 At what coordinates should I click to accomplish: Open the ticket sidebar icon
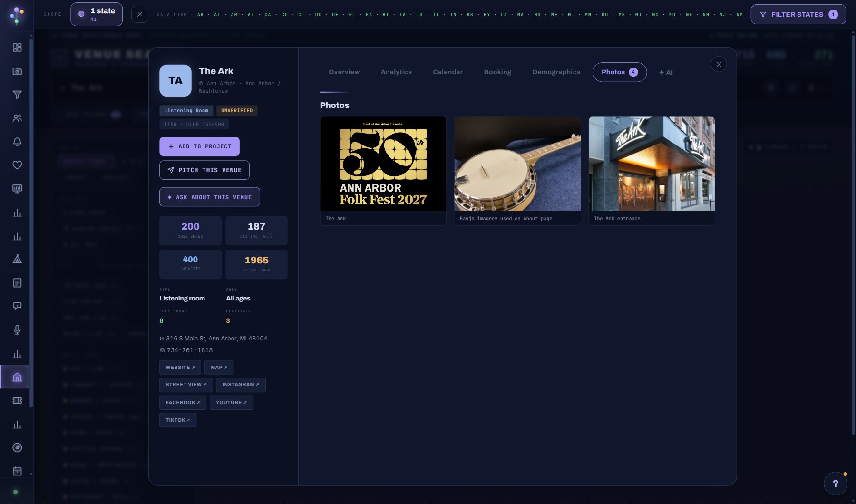tap(17, 401)
